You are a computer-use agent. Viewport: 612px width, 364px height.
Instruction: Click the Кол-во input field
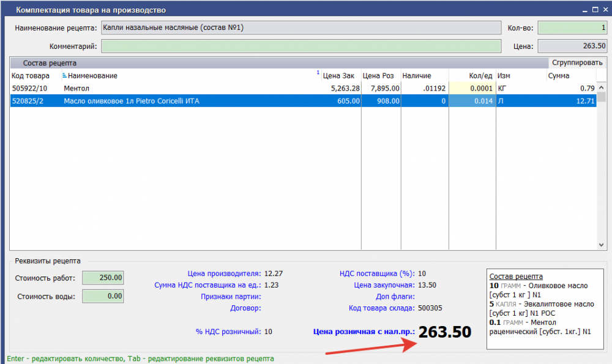[x=572, y=28]
